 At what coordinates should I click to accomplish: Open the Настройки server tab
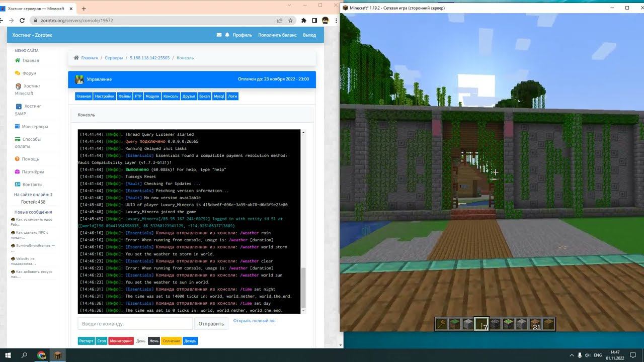(x=105, y=96)
